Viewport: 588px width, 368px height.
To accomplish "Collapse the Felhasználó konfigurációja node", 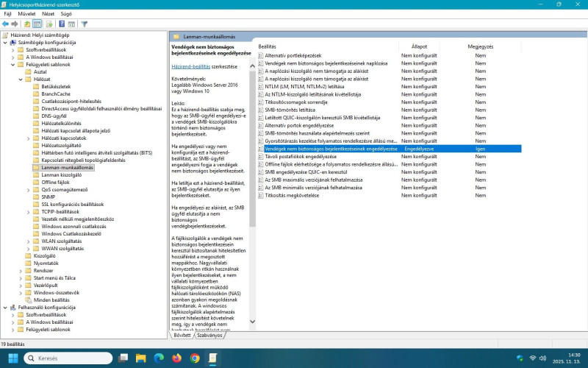I will point(5,307).
